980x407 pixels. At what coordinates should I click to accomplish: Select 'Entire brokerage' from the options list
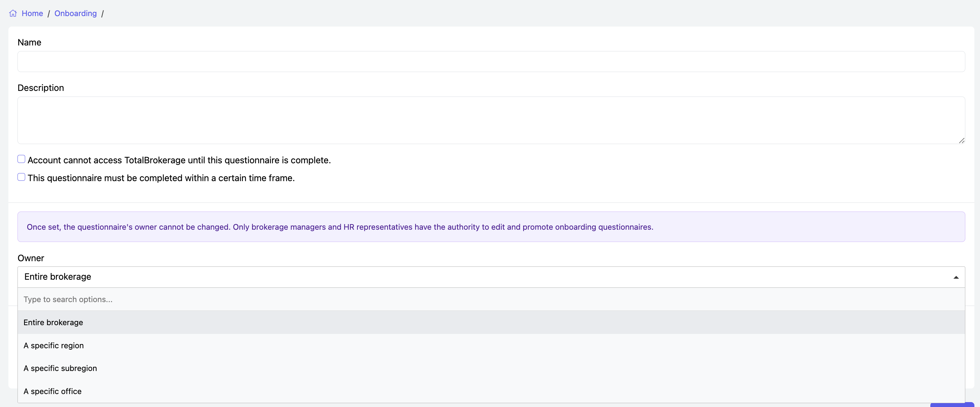pyautogui.click(x=53, y=322)
